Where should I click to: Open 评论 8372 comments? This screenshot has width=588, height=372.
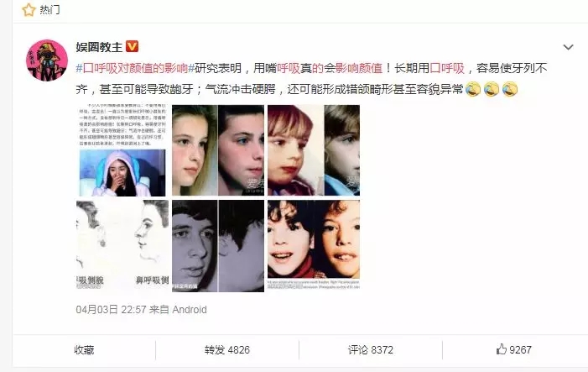[371, 350]
